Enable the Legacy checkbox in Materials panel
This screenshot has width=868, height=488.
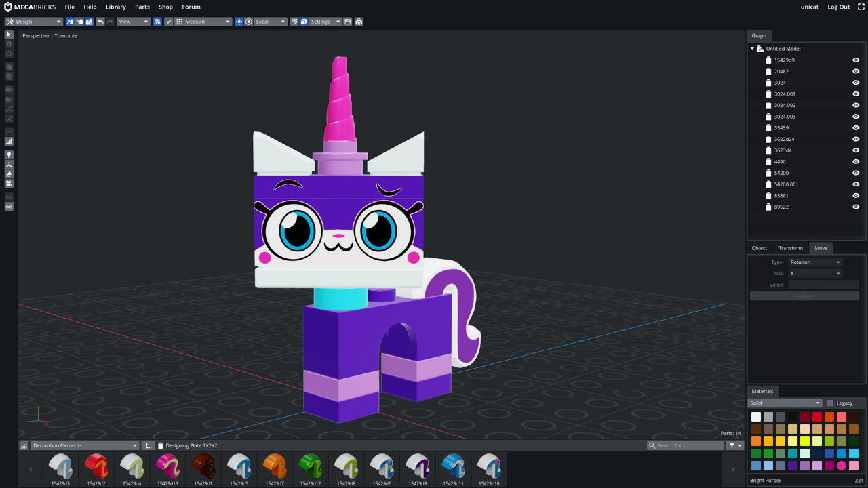pyautogui.click(x=831, y=403)
